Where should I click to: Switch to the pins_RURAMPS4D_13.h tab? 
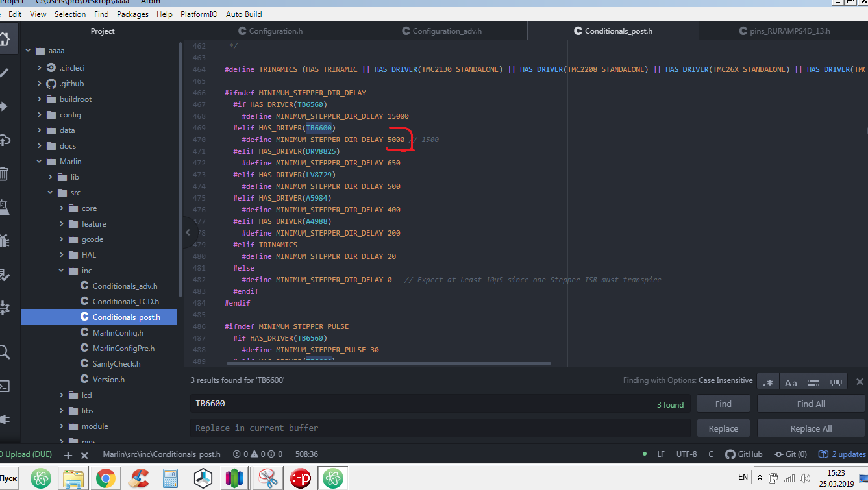coord(784,31)
